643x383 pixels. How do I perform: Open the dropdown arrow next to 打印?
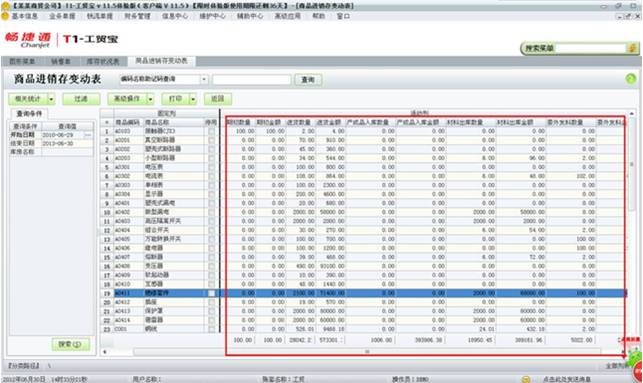click(x=193, y=99)
